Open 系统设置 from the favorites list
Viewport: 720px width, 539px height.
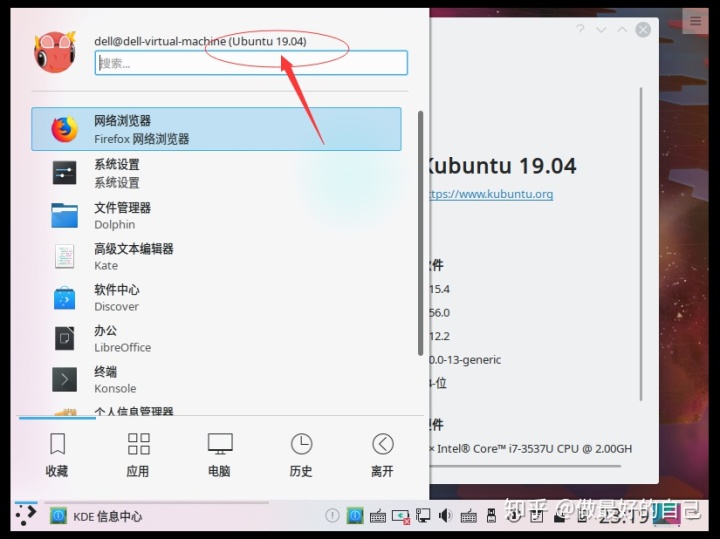pyautogui.click(x=216, y=173)
